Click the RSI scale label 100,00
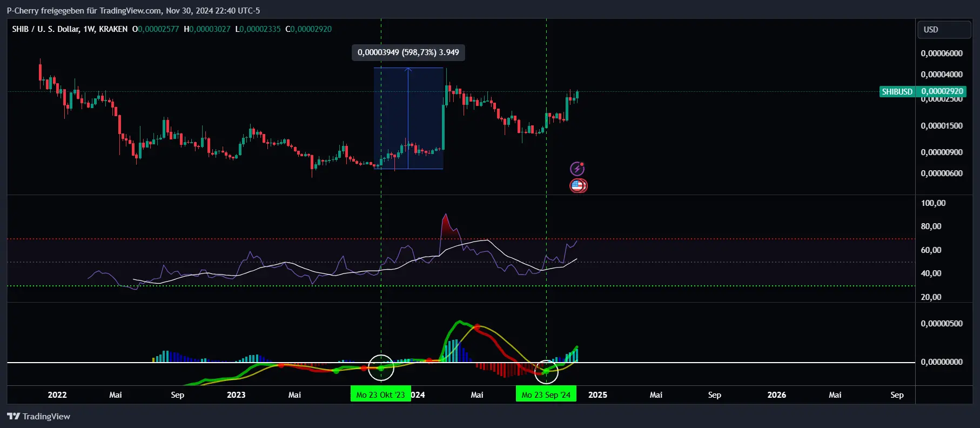 pos(934,203)
